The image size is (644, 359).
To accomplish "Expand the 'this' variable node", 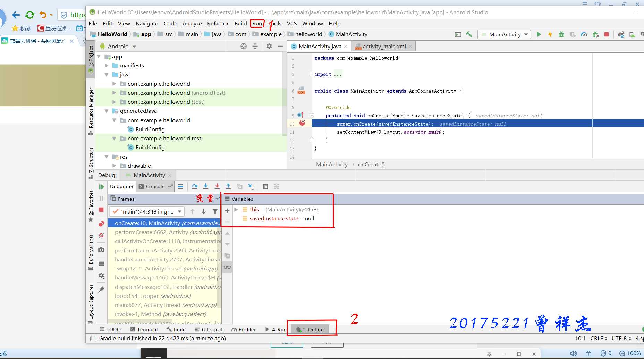I will tap(236, 210).
